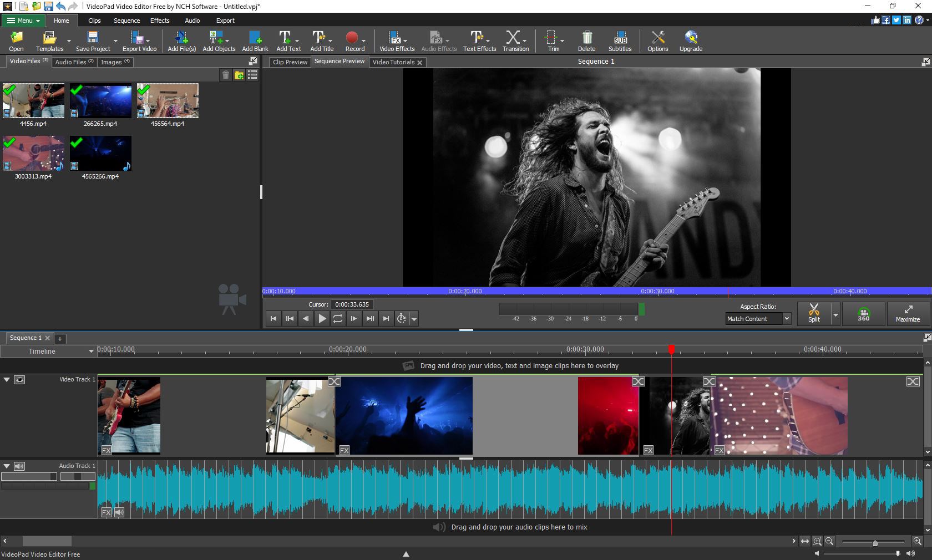Mute the master volume in the status bar

click(817, 553)
